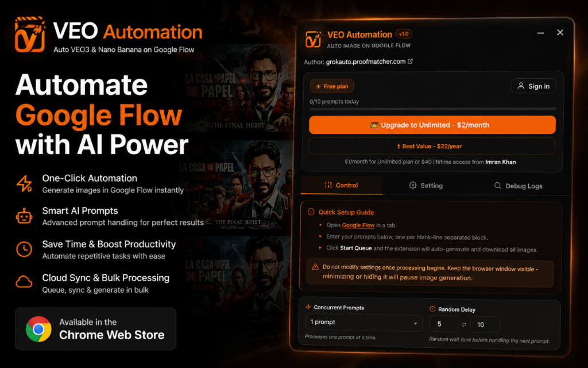Viewport: 588px width, 368px height.
Task: Click the v1.0 version badge
Action: coord(404,34)
